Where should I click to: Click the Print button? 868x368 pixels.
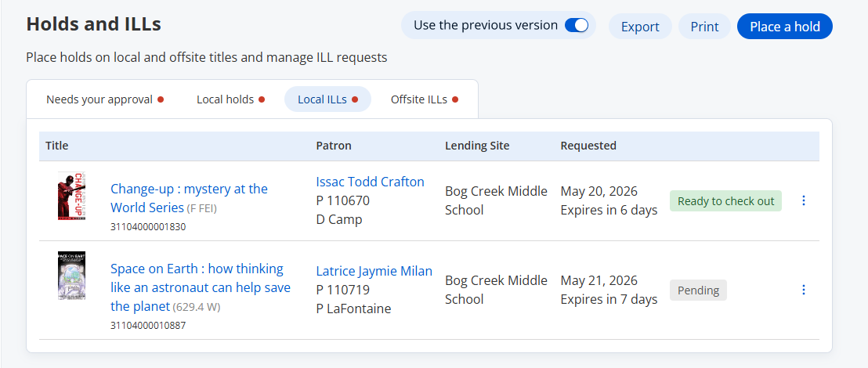click(705, 27)
